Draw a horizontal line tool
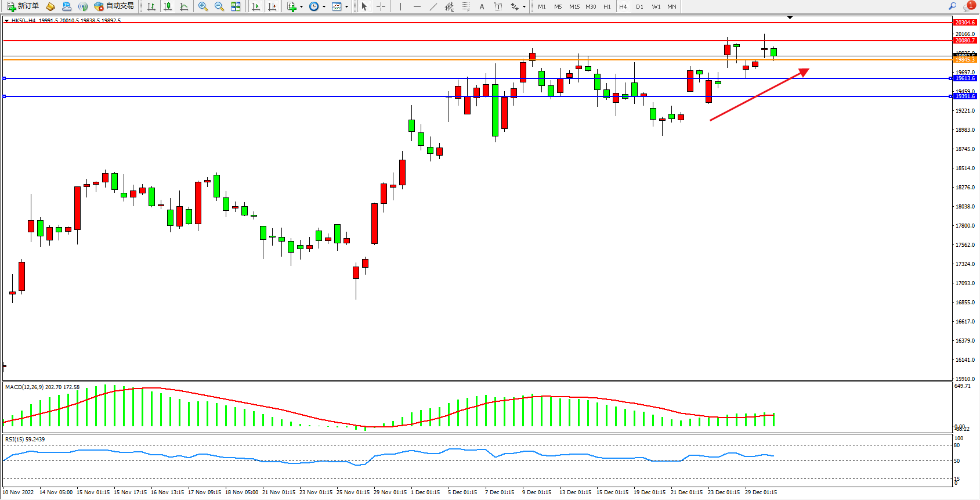This screenshot has height=500, width=980. (x=417, y=6)
